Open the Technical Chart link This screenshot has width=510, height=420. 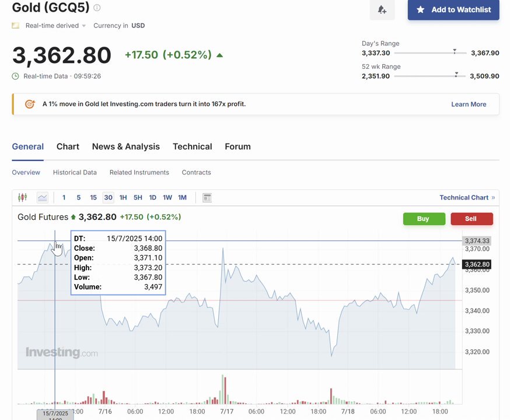(467, 198)
